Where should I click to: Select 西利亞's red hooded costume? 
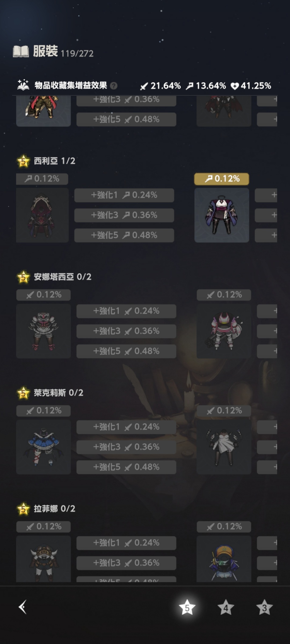click(42, 215)
